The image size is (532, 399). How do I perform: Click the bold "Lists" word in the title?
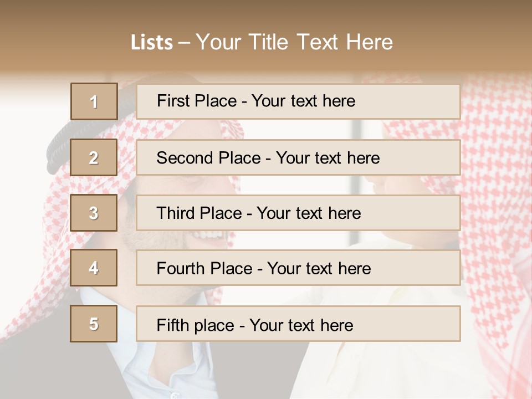[151, 43]
